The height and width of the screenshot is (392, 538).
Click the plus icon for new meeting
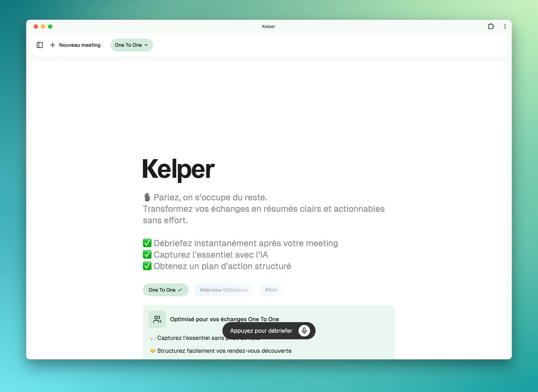[x=53, y=45]
